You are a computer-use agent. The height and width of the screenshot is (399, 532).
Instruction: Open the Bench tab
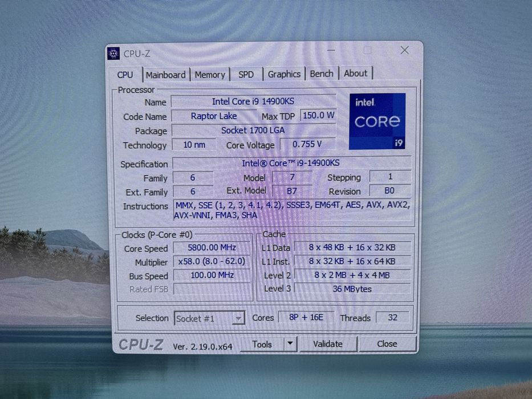(322, 74)
